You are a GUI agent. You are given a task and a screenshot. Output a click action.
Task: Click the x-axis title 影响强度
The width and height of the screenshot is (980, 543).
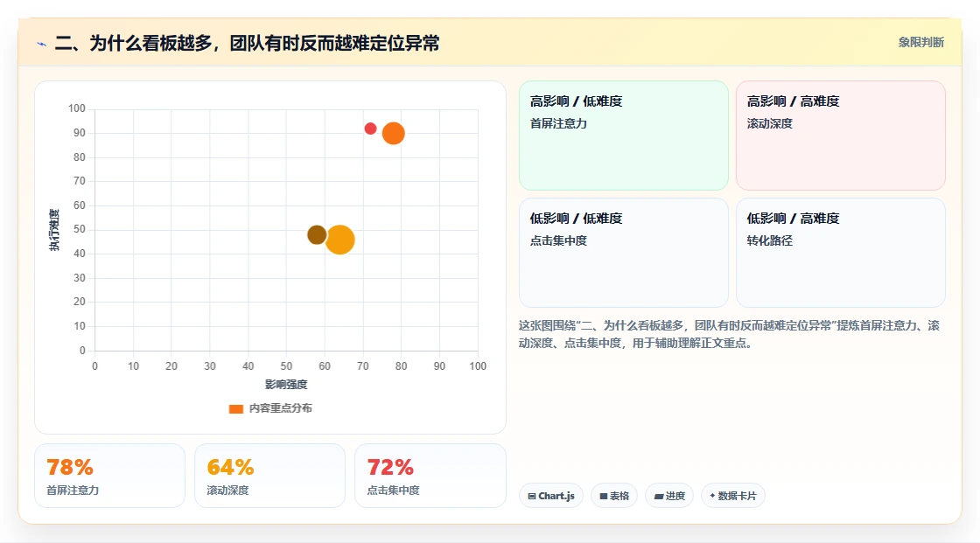pos(286,384)
